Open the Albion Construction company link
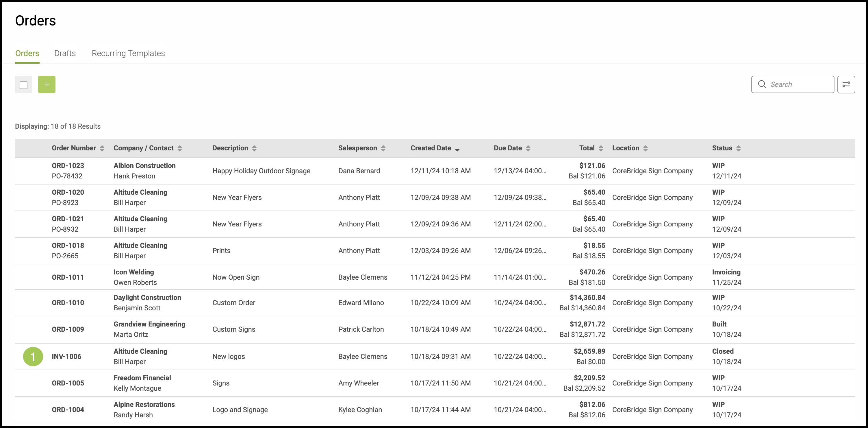This screenshot has width=868, height=428. (x=144, y=166)
